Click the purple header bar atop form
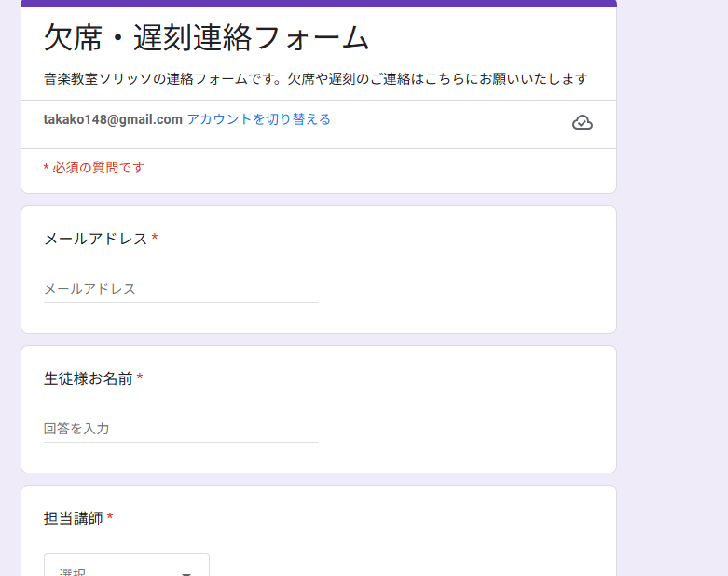The image size is (728, 576). [318, 3]
